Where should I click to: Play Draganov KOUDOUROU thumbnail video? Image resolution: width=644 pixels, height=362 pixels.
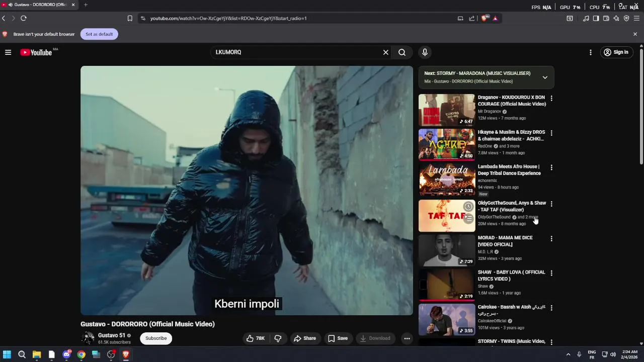click(447, 110)
